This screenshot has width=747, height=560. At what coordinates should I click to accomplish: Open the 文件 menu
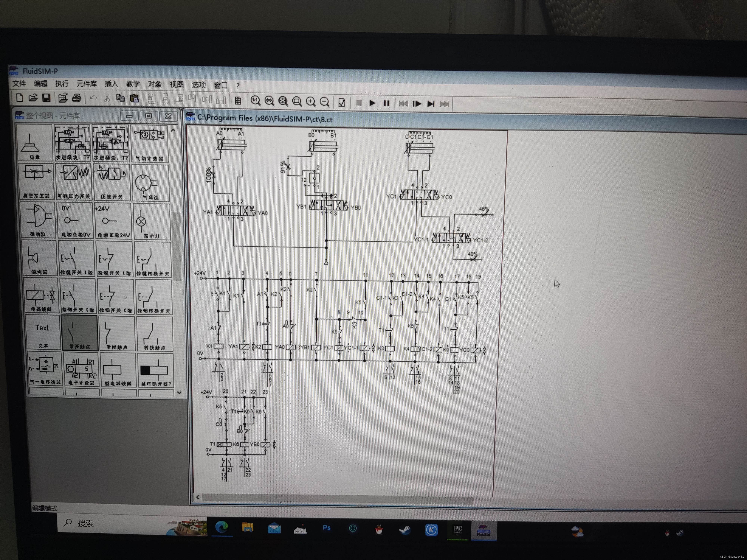[x=19, y=83]
